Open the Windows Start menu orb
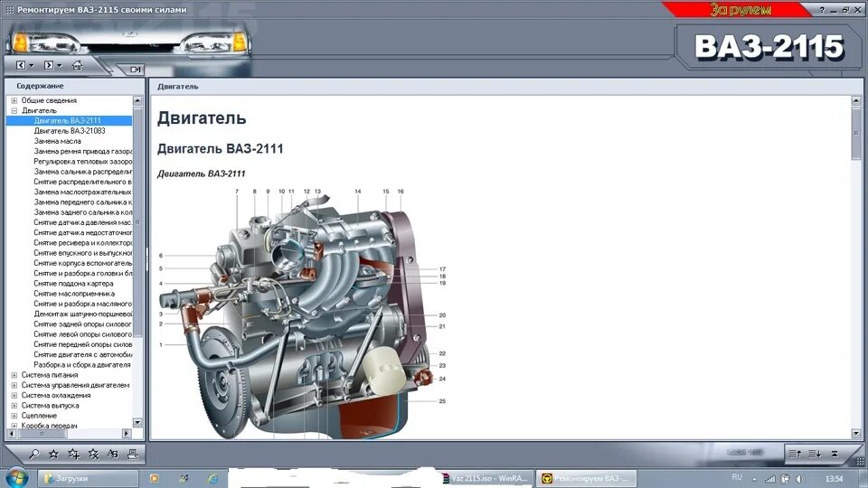The image size is (868, 488). click(x=16, y=478)
